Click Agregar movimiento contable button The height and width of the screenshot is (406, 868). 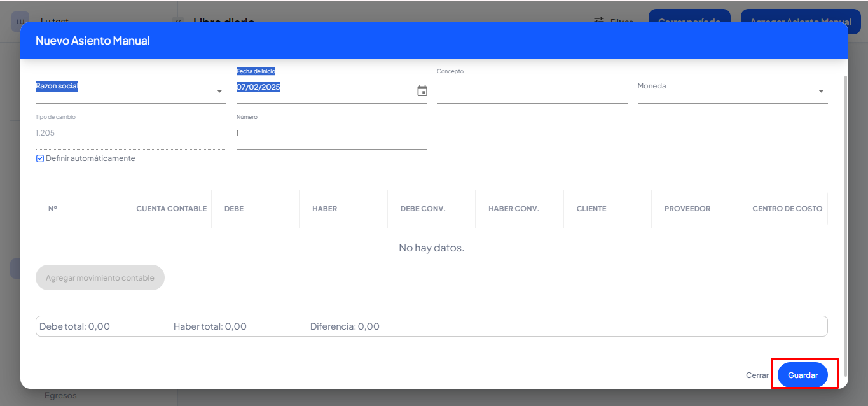(100, 278)
